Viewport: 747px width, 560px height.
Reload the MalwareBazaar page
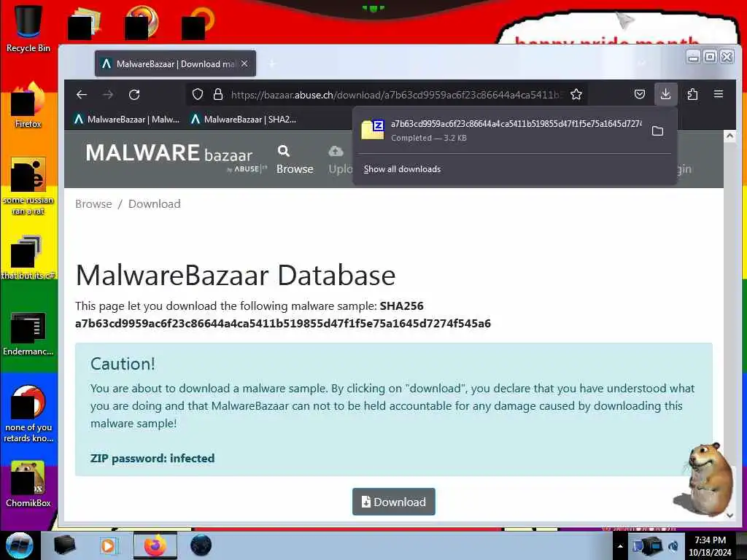pos(134,94)
